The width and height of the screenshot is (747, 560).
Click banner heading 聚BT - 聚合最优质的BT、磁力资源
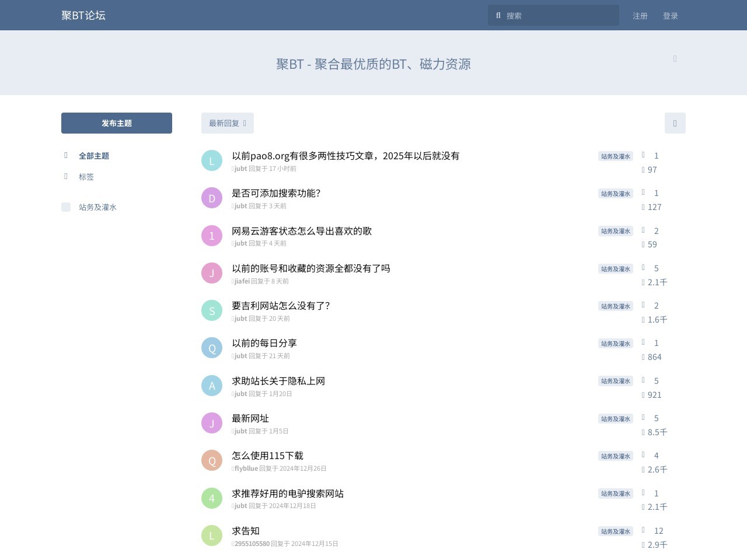point(373,64)
